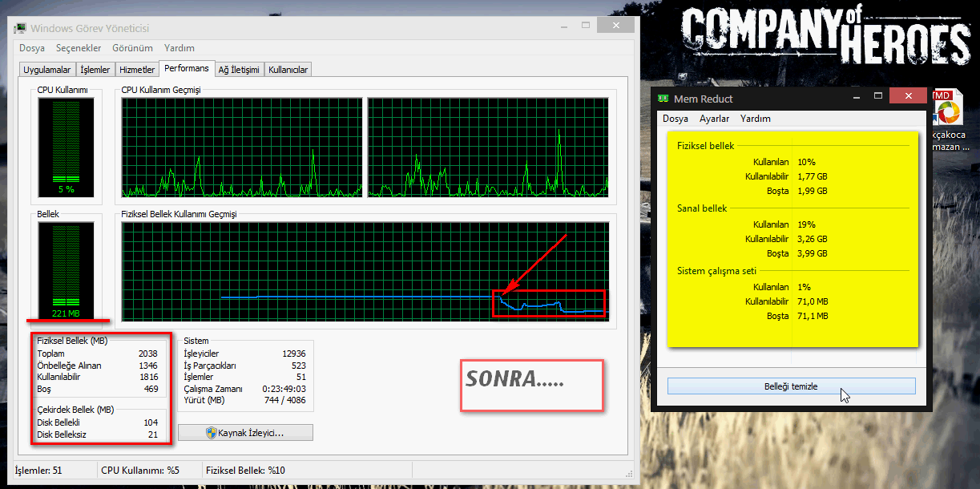Click the Mem Reduct Kullanılan value 19%
The width and height of the screenshot is (980, 489).
tap(806, 224)
